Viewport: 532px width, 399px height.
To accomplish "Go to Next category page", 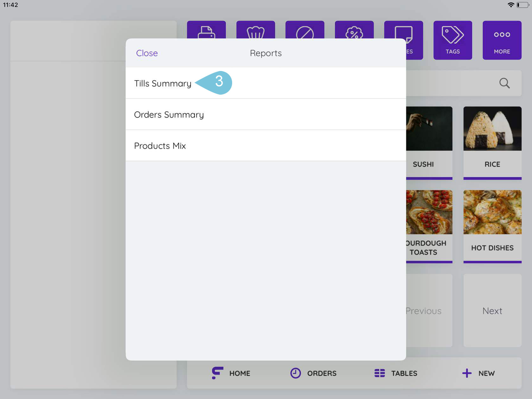I will [492, 311].
